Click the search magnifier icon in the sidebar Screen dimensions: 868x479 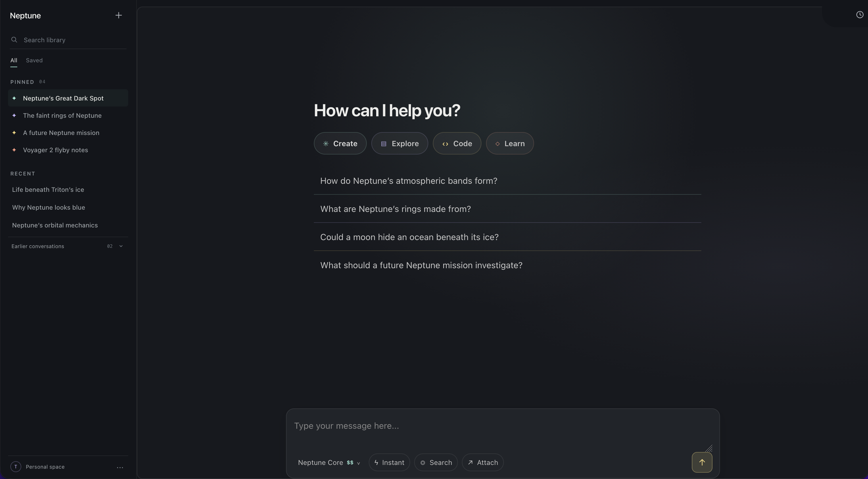coord(14,40)
